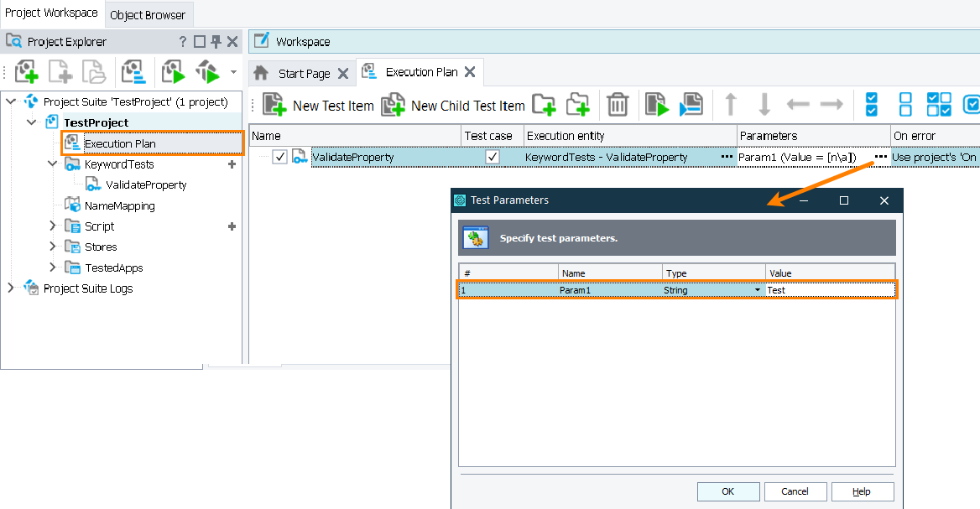
Task: Switch to the Object Browser tab
Action: pos(148,14)
